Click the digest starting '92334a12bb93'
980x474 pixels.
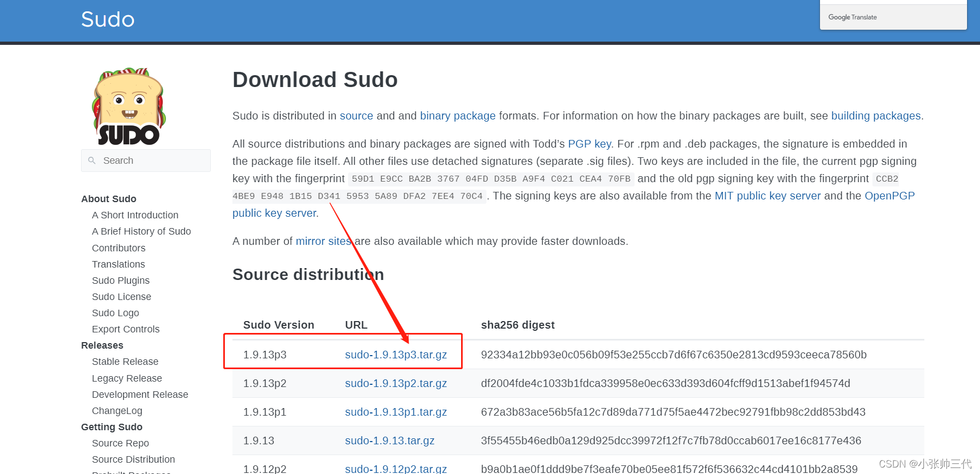click(x=674, y=355)
